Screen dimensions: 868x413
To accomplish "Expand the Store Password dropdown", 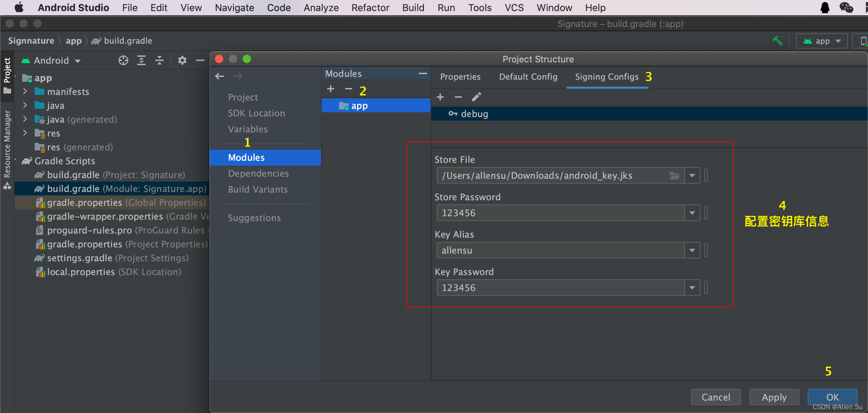I will pyautogui.click(x=693, y=213).
